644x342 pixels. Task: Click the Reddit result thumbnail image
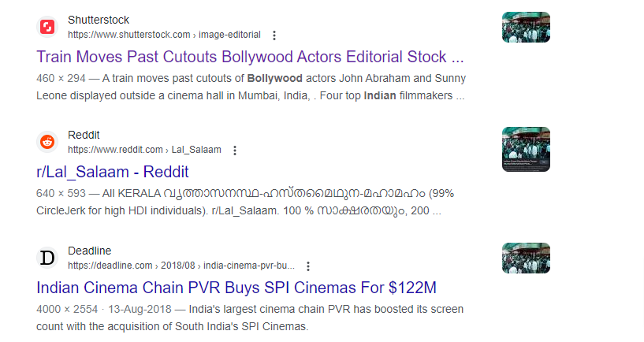click(526, 149)
